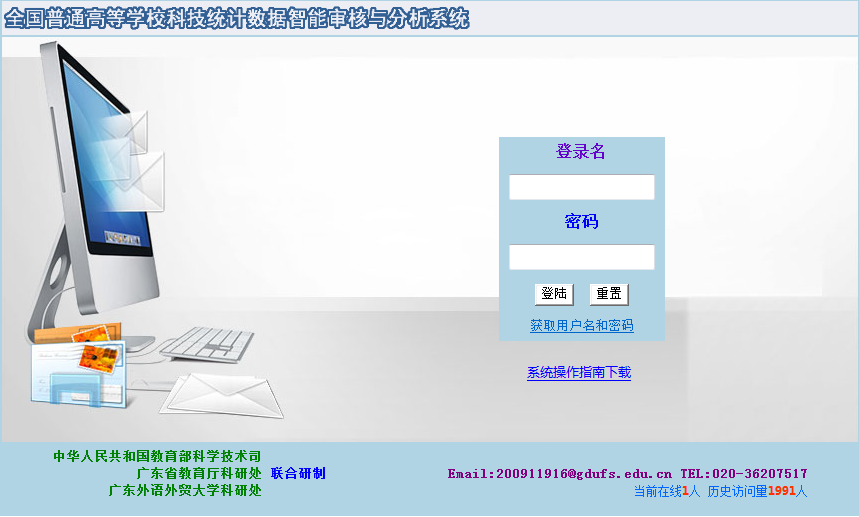Click the 历史访问量 visitor counter text
The image size is (859, 517).
coord(757,491)
